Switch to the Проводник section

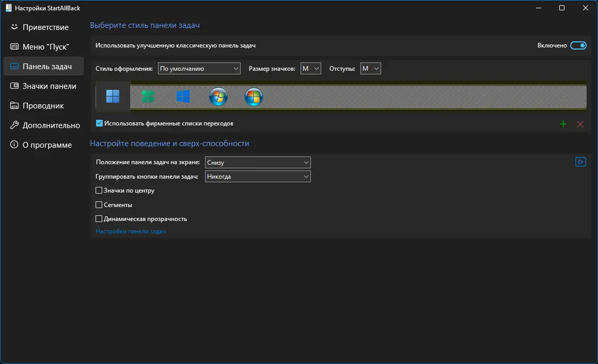[43, 105]
